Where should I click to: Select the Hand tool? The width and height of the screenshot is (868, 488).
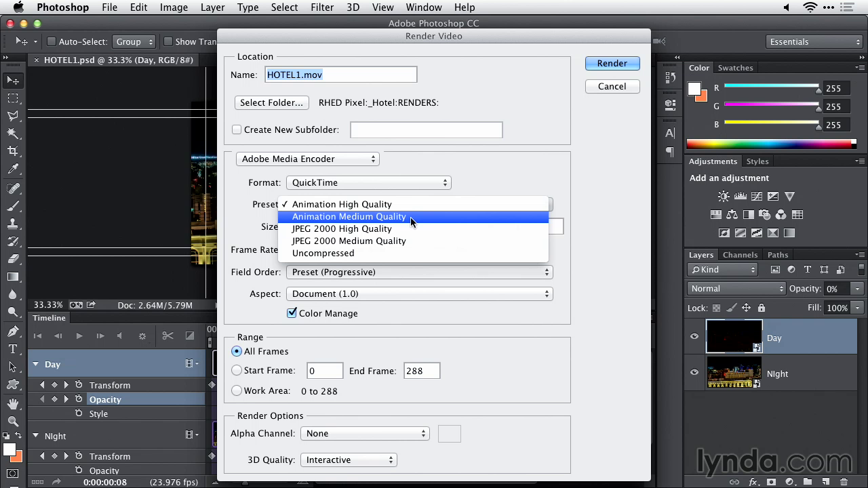13,404
